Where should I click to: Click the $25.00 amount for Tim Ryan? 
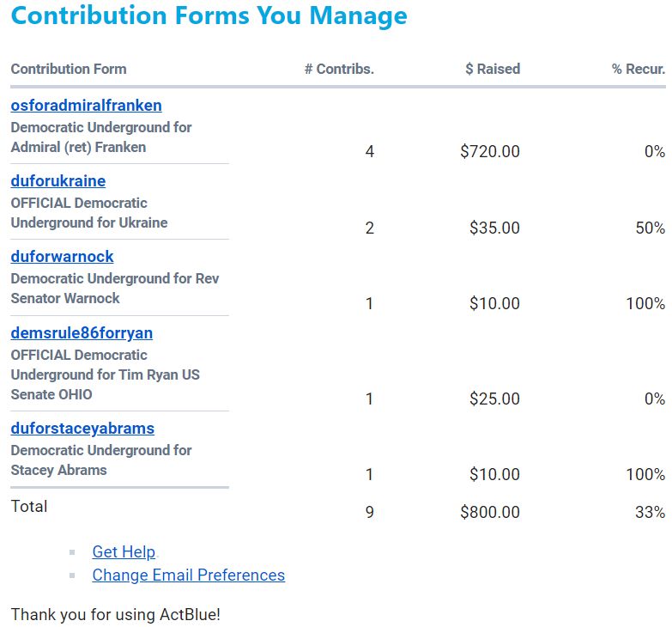[494, 399]
